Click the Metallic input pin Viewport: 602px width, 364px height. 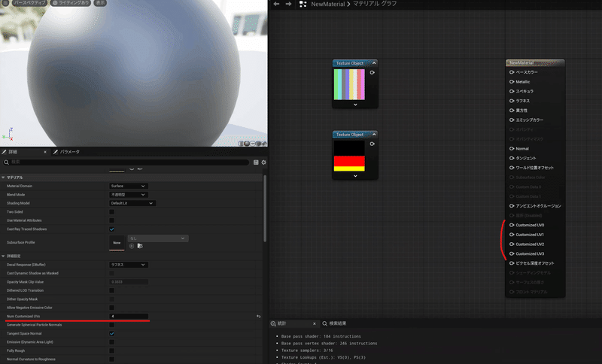(512, 82)
